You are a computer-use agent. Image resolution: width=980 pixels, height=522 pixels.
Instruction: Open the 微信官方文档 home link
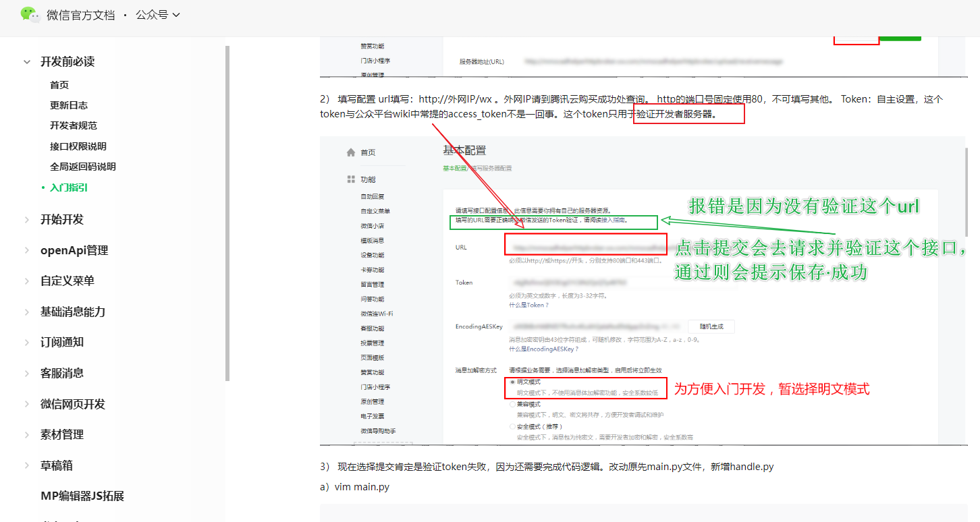coord(80,15)
